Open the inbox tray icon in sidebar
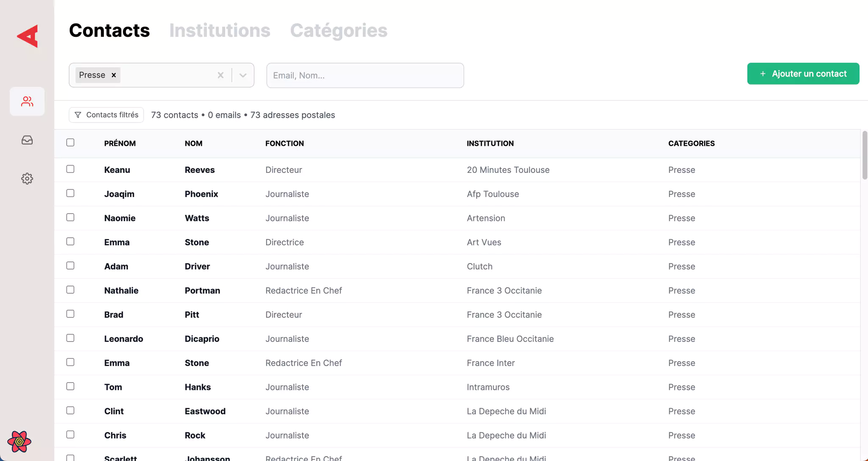 point(27,140)
